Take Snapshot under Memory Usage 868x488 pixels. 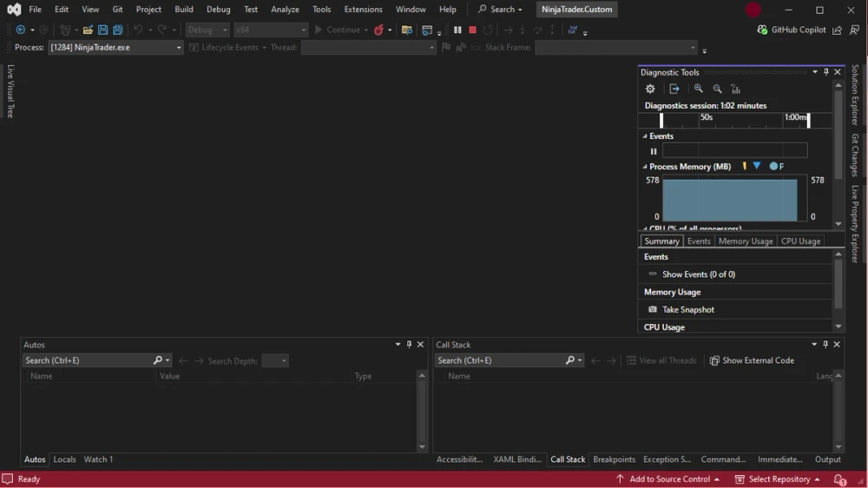click(688, 310)
